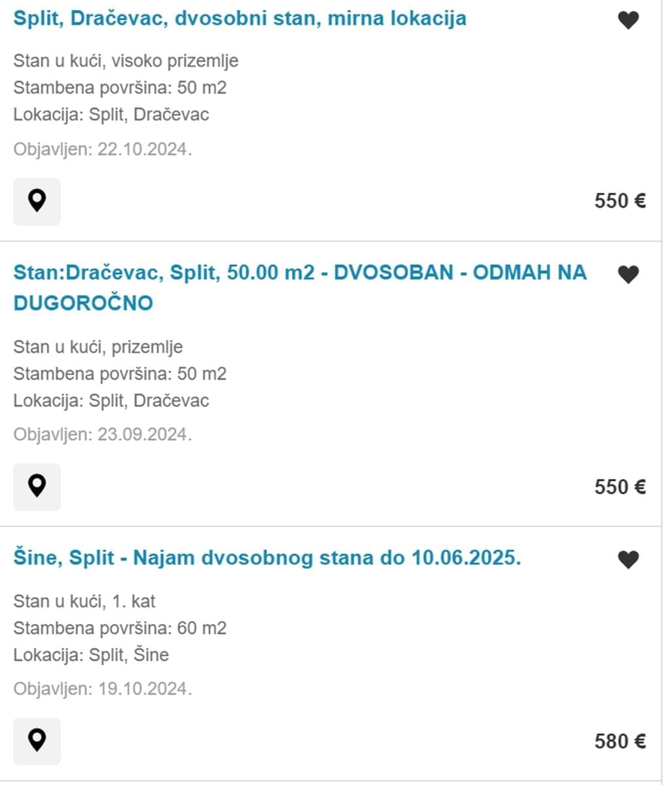Image resolution: width=672 pixels, height=785 pixels.
Task: Click the 550 € price under 22.10.2024 listing
Action: click(620, 201)
